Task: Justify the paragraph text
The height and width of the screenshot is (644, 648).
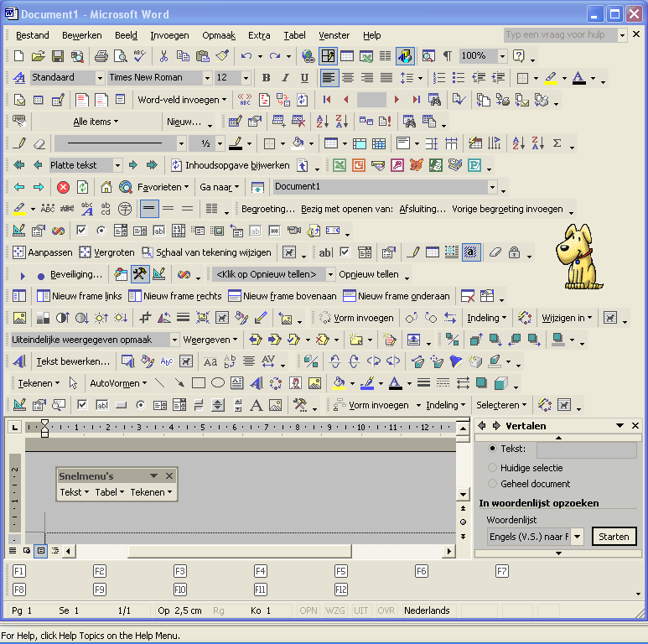Action: 386,78
